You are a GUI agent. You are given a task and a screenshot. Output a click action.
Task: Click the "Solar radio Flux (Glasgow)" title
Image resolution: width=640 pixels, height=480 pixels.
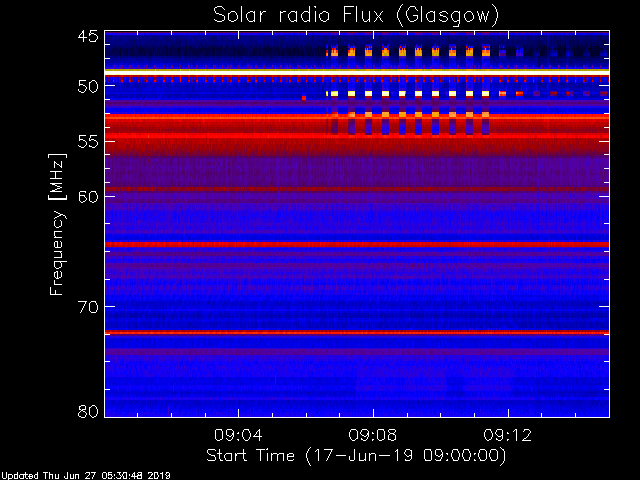(x=356, y=15)
